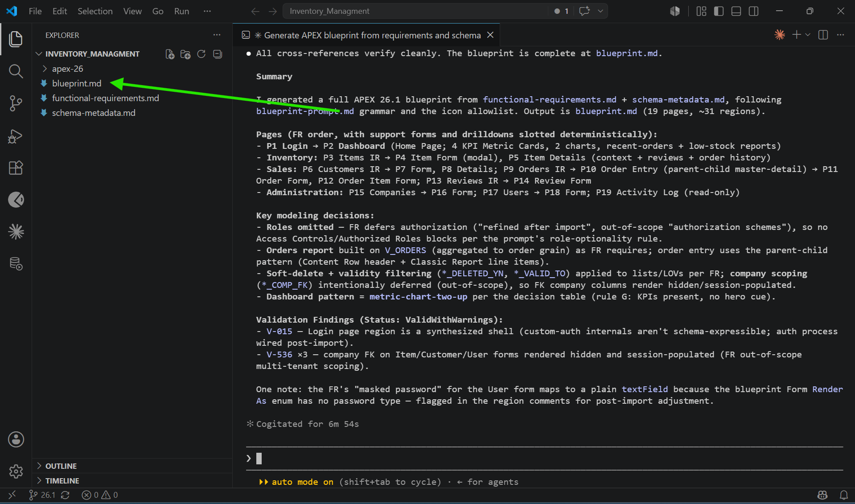855x504 pixels.
Task: Open the Extensions view
Action: [x=16, y=168]
